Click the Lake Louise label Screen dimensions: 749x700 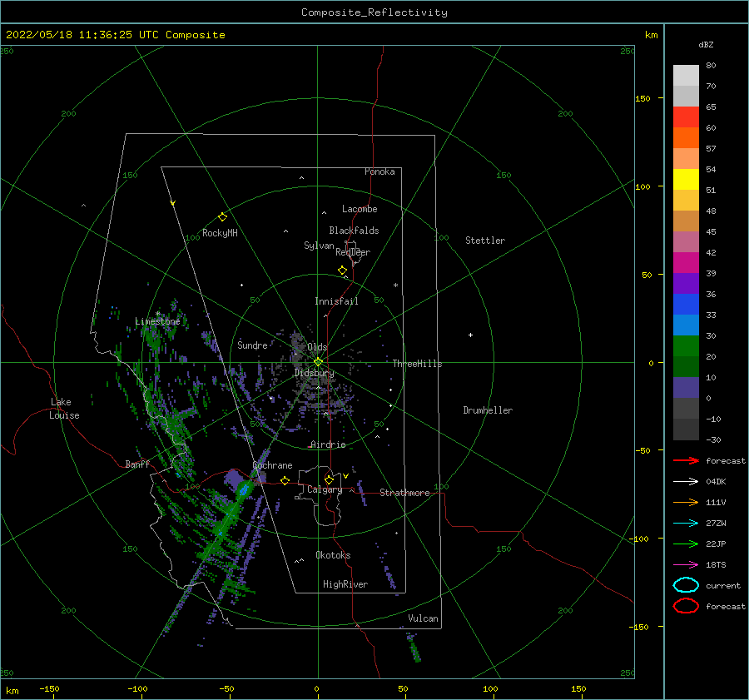pyautogui.click(x=64, y=409)
